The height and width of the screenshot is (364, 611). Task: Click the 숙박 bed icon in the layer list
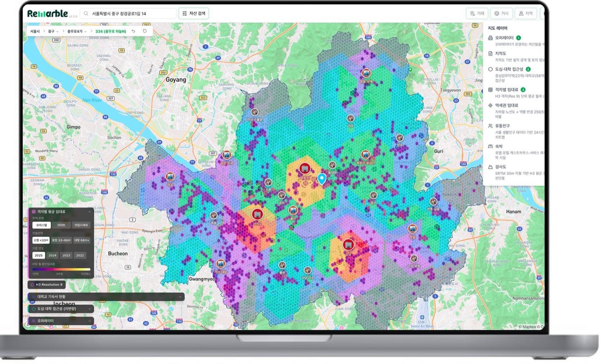coord(490,146)
